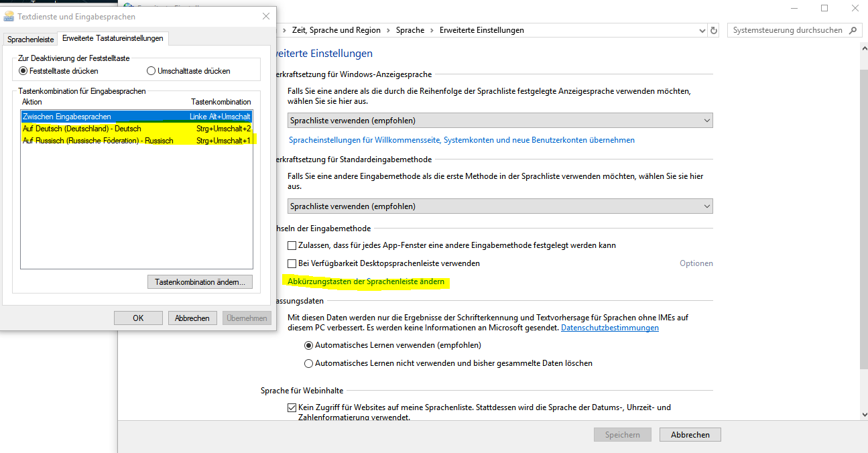Click Abbrechen in the Textdienste dialog
The height and width of the screenshot is (453, 868).
click(192, 318)
